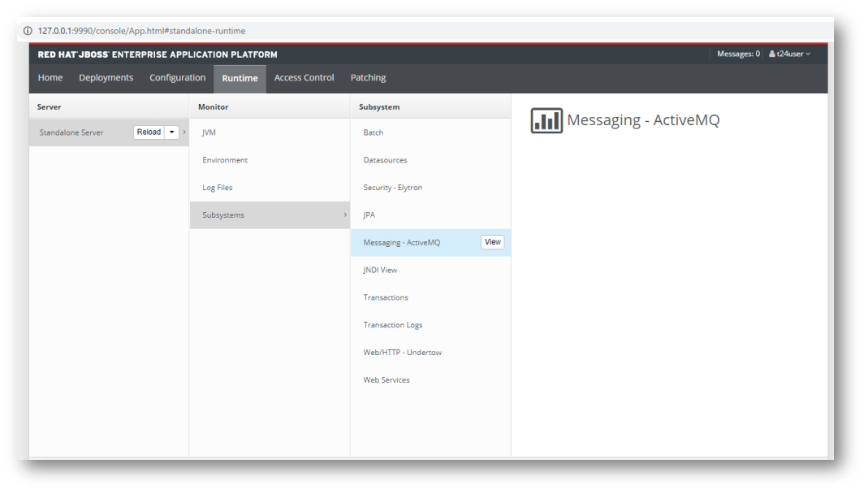Select the Access Control tab
Viewport: 868px width, 494px height.
pos(304,78)
